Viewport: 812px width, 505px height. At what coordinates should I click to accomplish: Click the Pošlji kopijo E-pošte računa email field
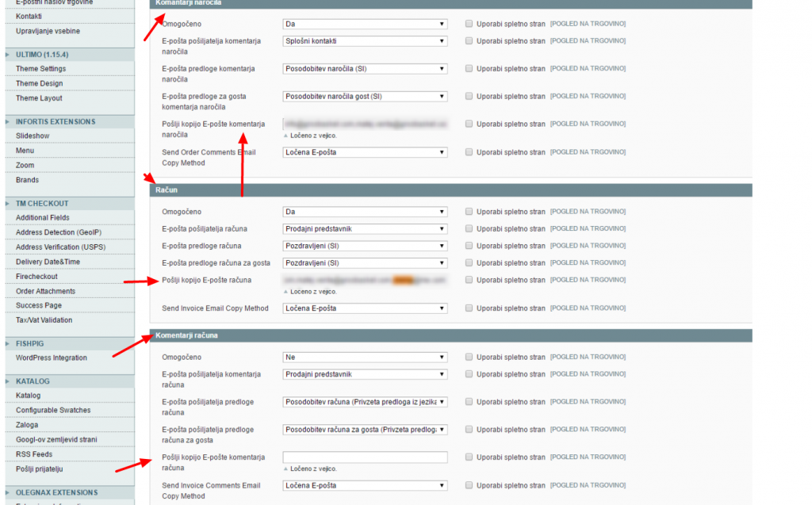tap(365, 280)
